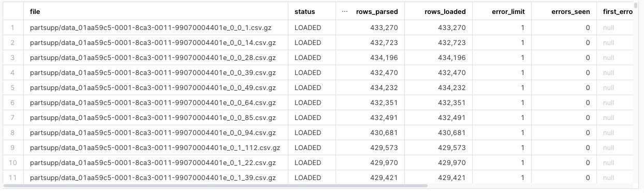Select the errors_seen column header
The width and height of the screenshot is (644, 193).
click(x=571, y=11)
